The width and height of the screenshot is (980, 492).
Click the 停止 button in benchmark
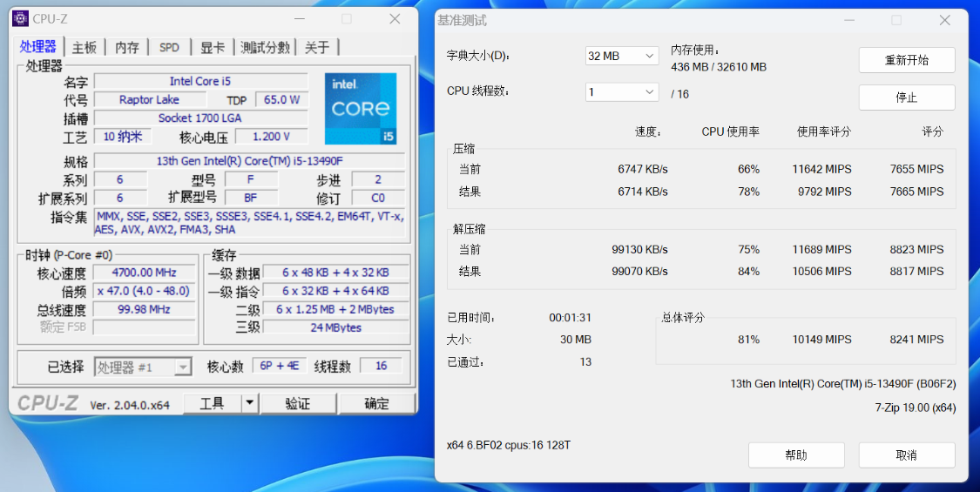coord(907,98)
